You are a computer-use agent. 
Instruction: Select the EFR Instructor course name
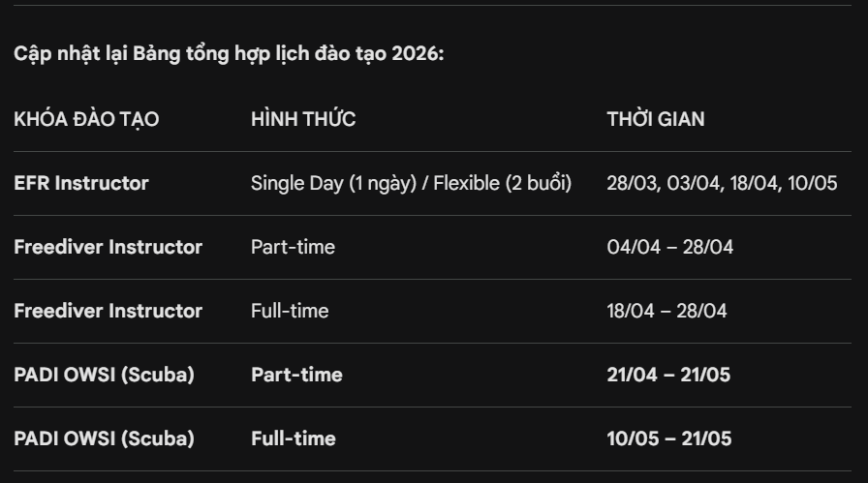click(x=81, y=183)
